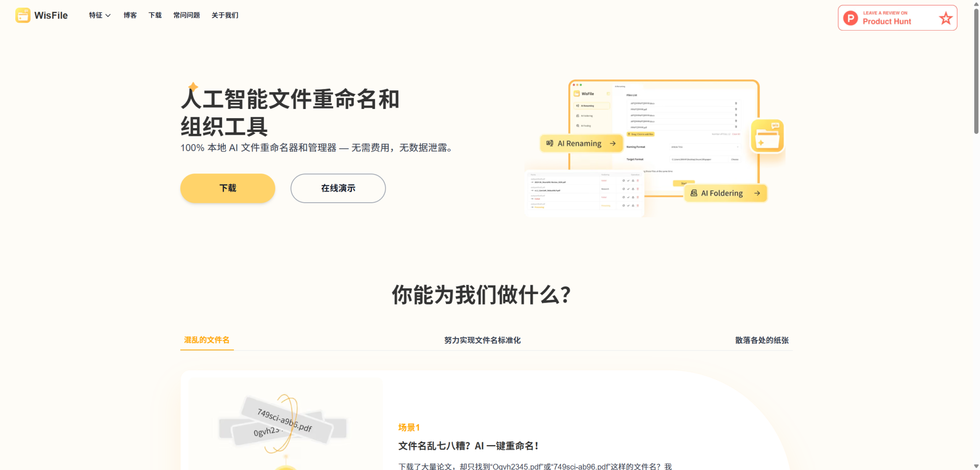Open the 关于我们 page
Viewport: 980px width, 470px height.
pyautogui.click(x=225, y=15)
